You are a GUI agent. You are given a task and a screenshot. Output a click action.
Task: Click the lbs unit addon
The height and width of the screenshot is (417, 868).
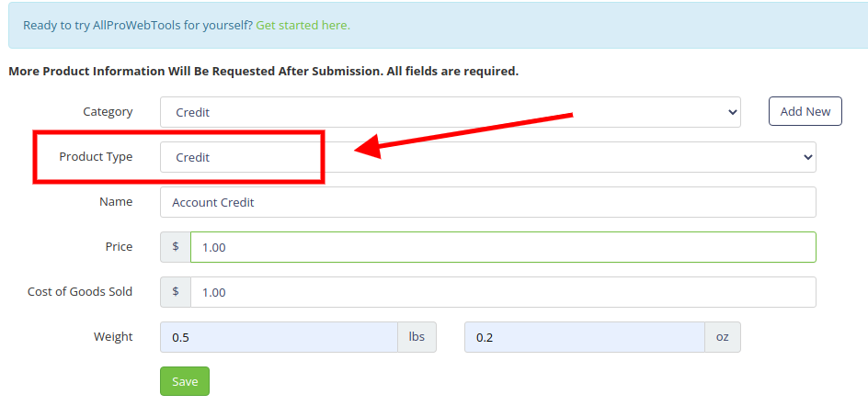(417, 337)
